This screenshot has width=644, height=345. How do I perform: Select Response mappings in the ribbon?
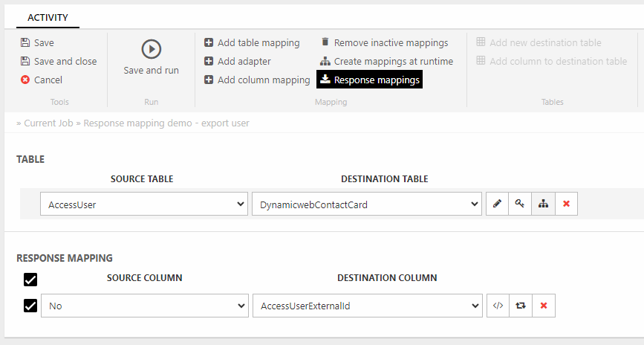pyautogui.click(x=369, y=80)
